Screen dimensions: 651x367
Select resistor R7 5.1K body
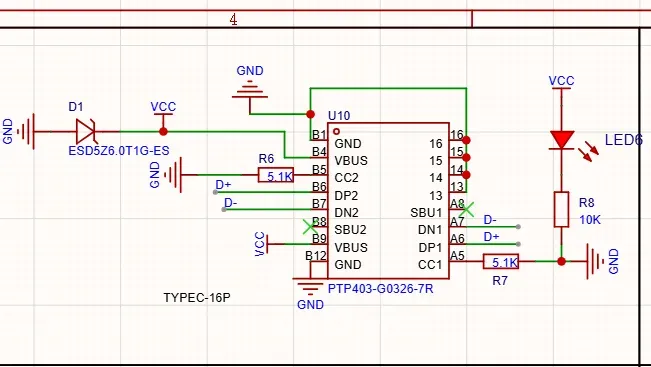tap(501, 262)
